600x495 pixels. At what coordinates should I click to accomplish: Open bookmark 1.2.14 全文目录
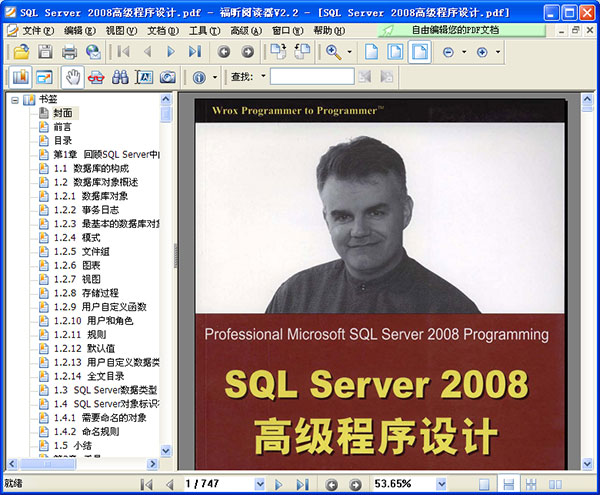pyautogui.click(x=89, y=376)
